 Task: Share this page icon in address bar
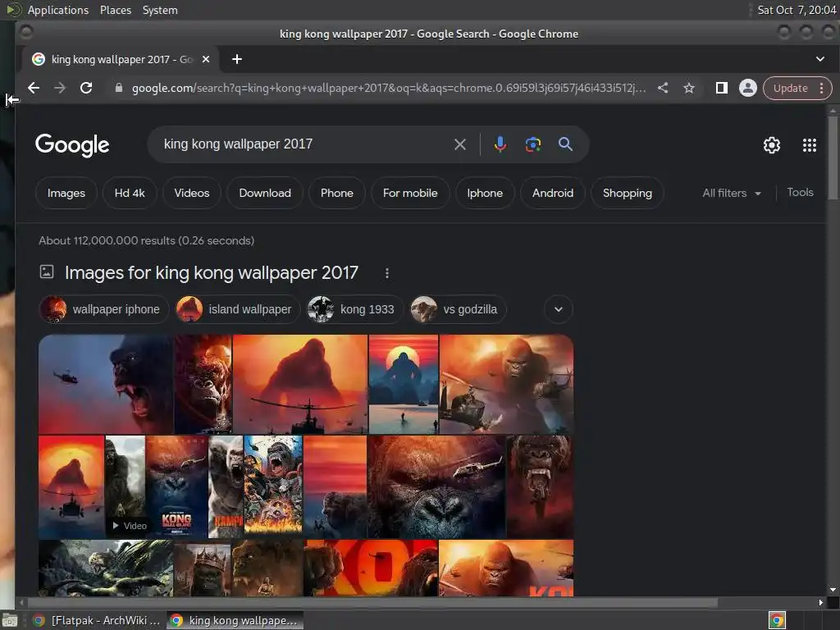point(663,88)
